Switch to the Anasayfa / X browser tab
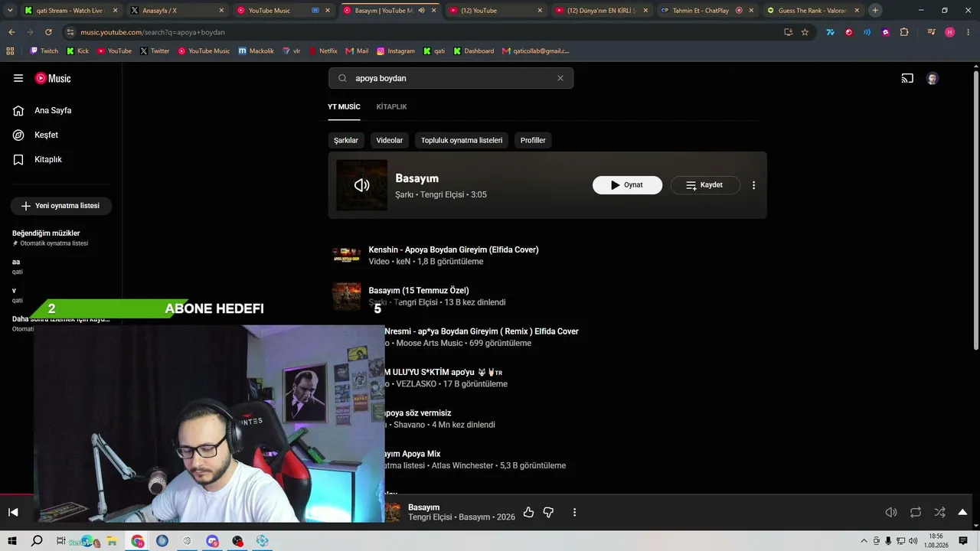 pyautogui.click(x=176, y=11)
